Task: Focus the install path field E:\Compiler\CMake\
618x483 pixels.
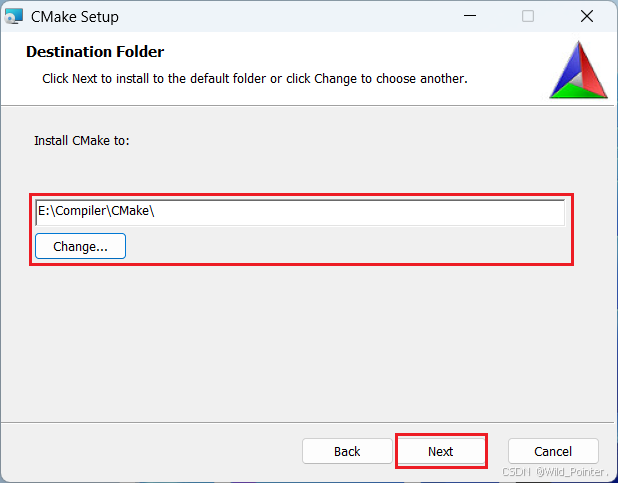Action: 300,212
